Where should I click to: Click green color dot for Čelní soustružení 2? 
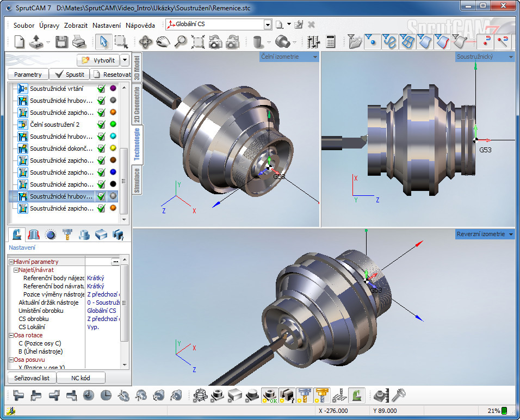coord(113,124)
